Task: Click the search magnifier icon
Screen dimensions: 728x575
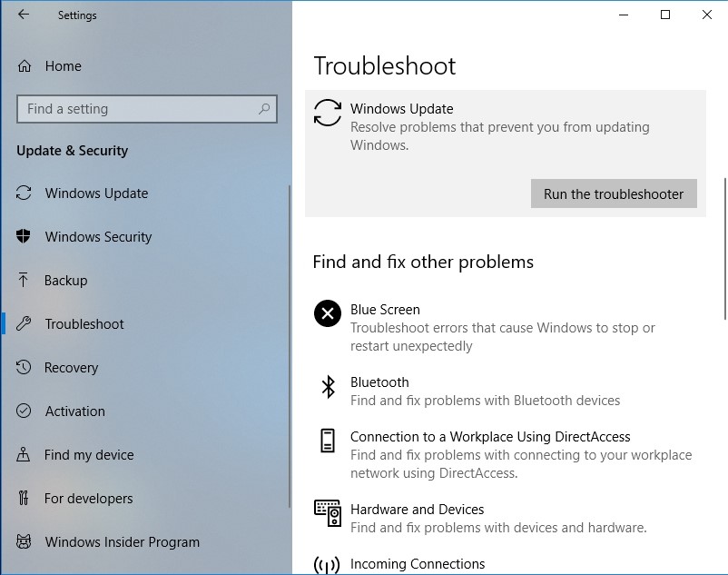Action: (x=264, y=109)
